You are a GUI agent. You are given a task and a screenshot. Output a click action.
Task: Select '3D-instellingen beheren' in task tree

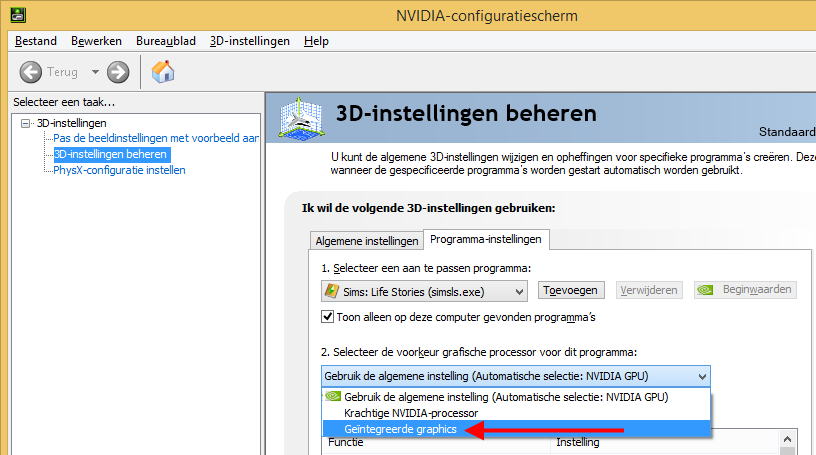110,154
